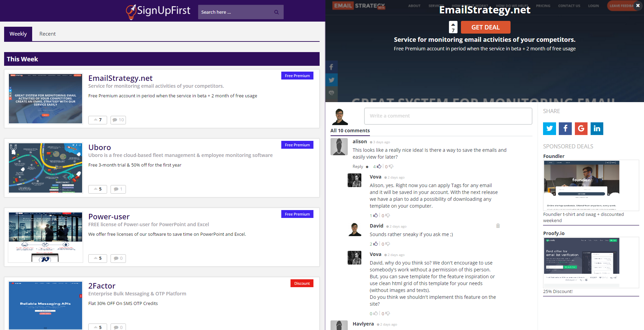Click the Free Premium badge on Uboro
The width and height of the screenshot is (644, 330).
coord(297,145)
